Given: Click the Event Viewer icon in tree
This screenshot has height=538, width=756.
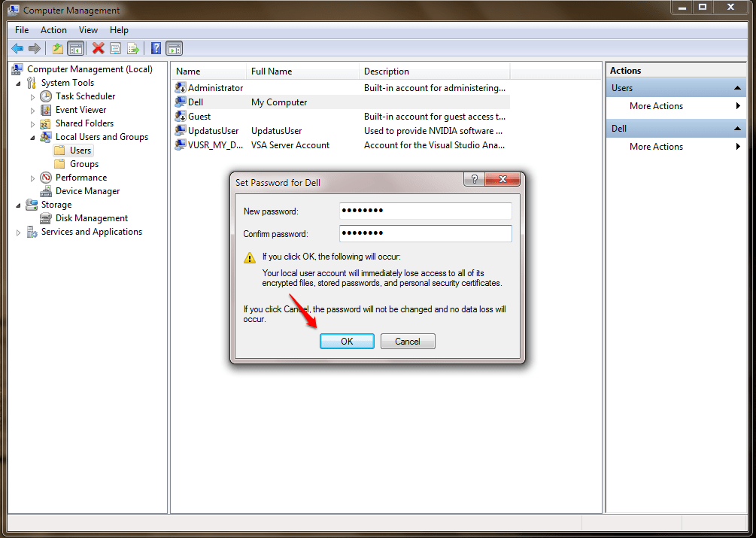Looking at the screenshot, I should 46,110.
